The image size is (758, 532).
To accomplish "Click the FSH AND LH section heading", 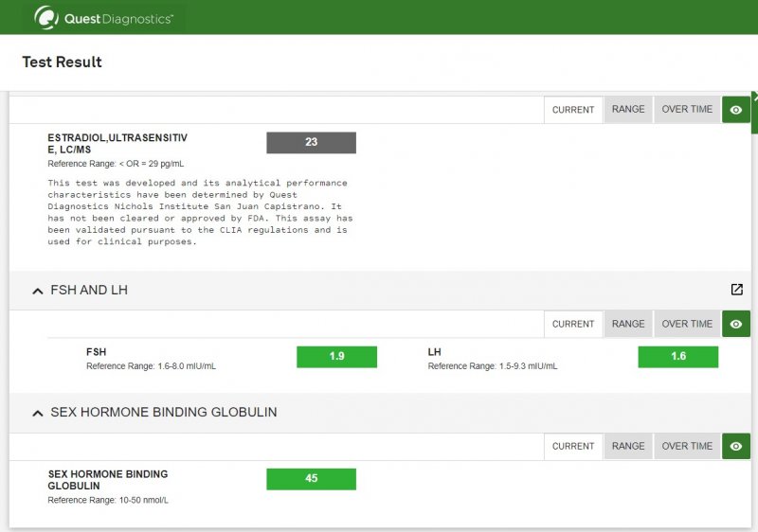I will click(89, 290).
